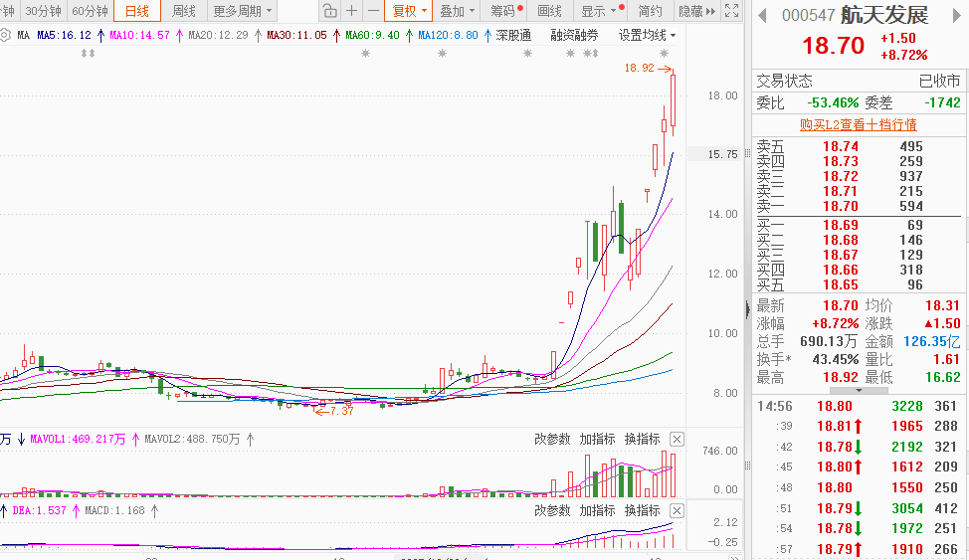This screenshot has width=969, height=560.
Task: Click the last star event marker
Action: [x=664, y=53]
